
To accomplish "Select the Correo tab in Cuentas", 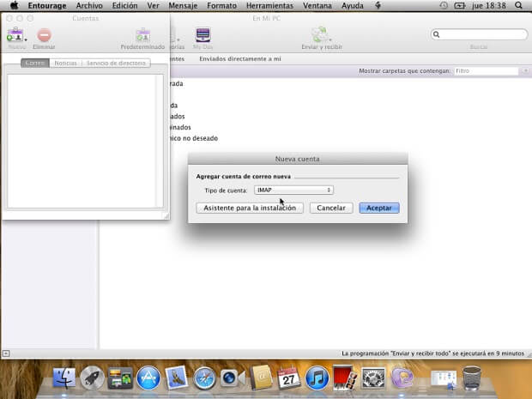I will (35, 63).
